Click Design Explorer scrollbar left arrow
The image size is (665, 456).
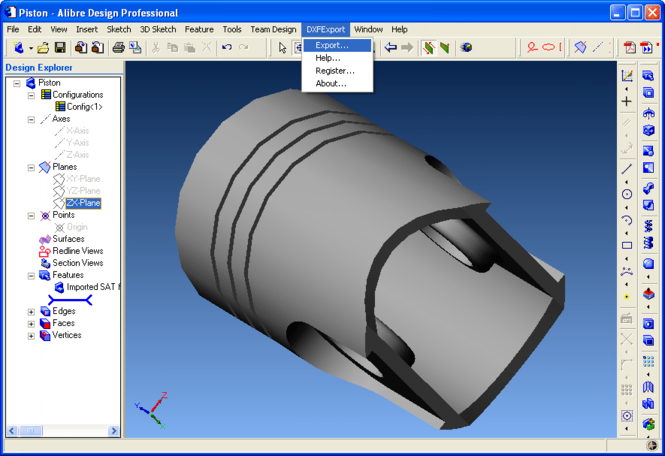click(12, 431)
